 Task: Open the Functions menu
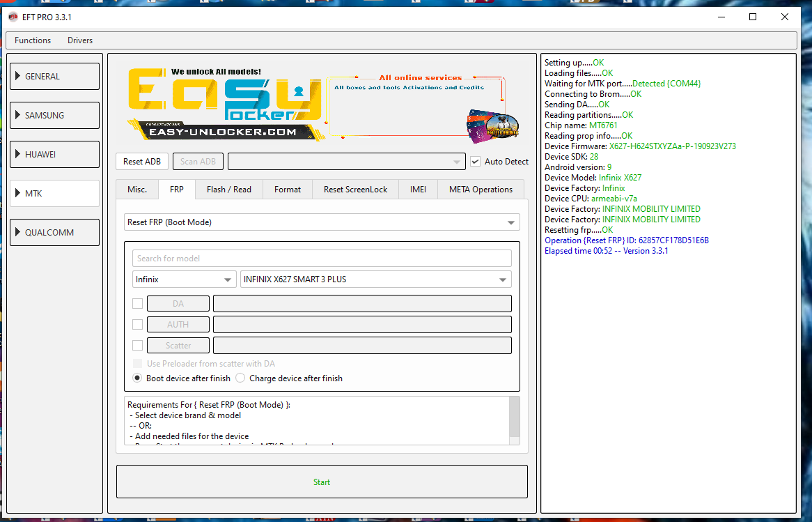click(33, 40)
